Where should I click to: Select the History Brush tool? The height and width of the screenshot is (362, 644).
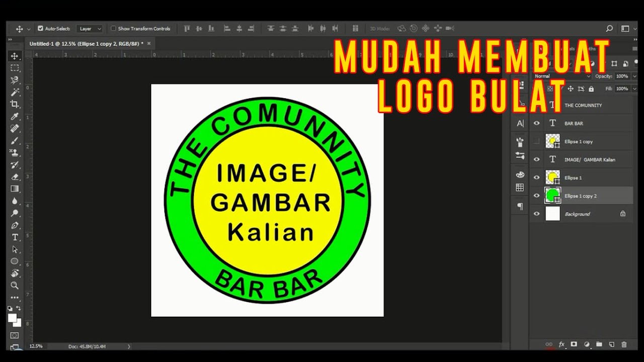tap(15, 164)
